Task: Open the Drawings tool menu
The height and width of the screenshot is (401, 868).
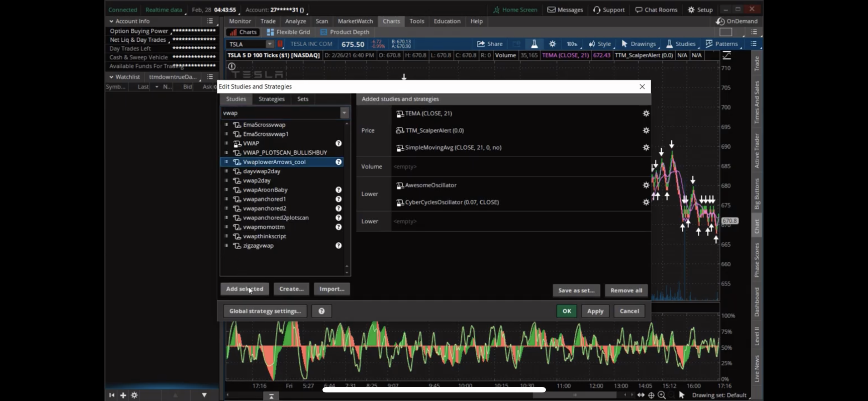Action: (639, 44)
